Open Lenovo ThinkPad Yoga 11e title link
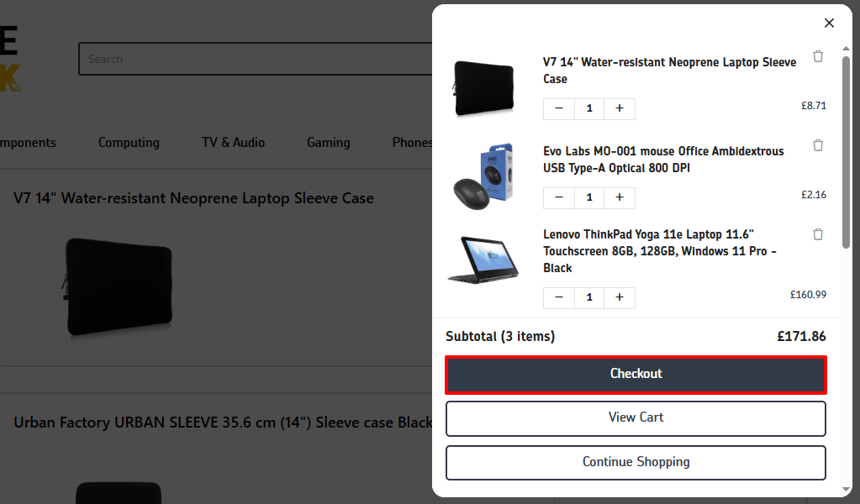This screenshot has width=860, height=504. [x=659, y=251]
